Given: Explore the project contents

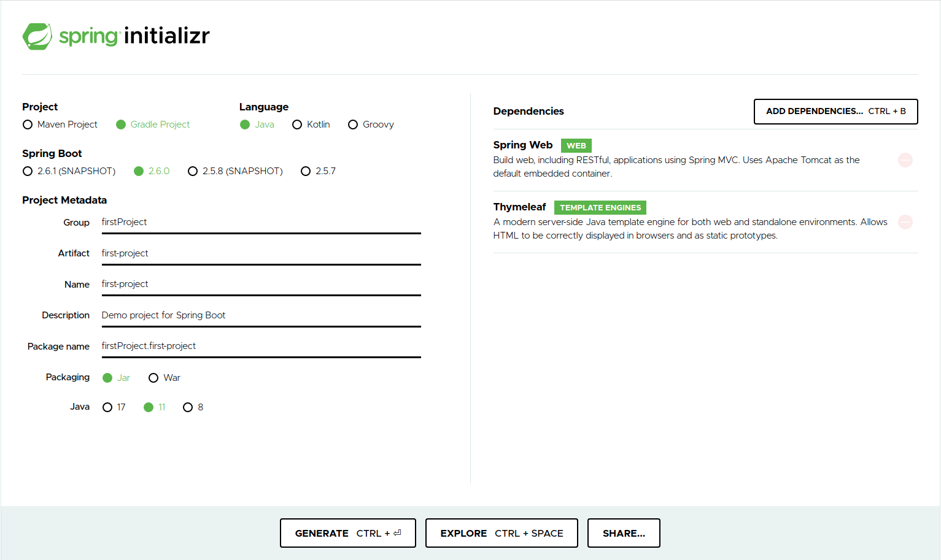Looking at the screenshot, I should click(501, 533).
